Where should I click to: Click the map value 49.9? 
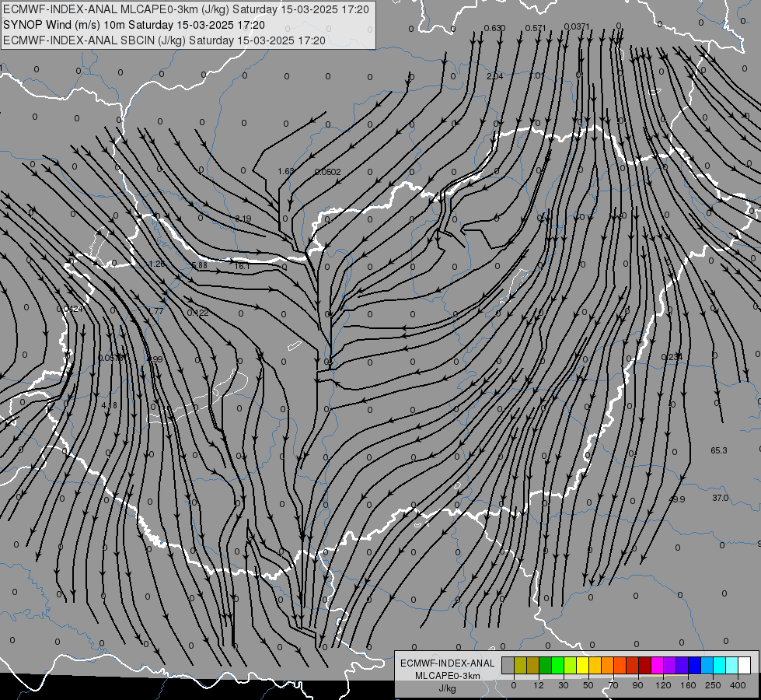click(x=676, y=499)
